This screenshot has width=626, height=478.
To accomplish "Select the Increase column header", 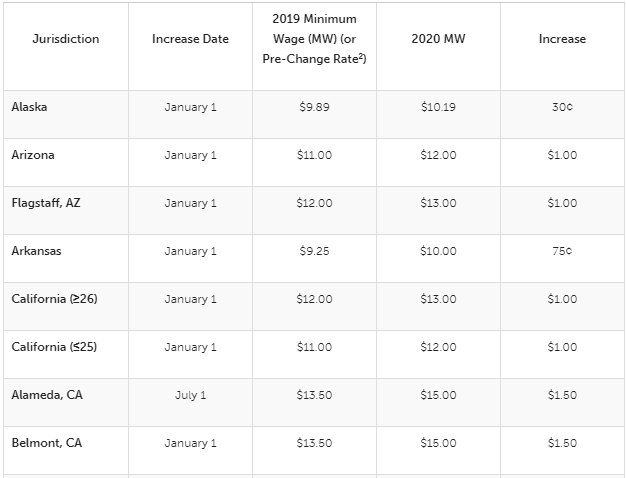I will (x=562, y=39).
